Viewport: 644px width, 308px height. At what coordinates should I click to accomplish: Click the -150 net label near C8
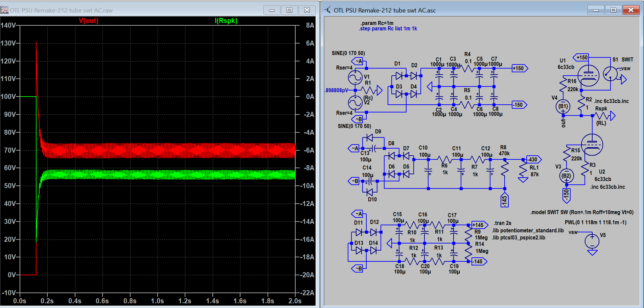(519, 105)
